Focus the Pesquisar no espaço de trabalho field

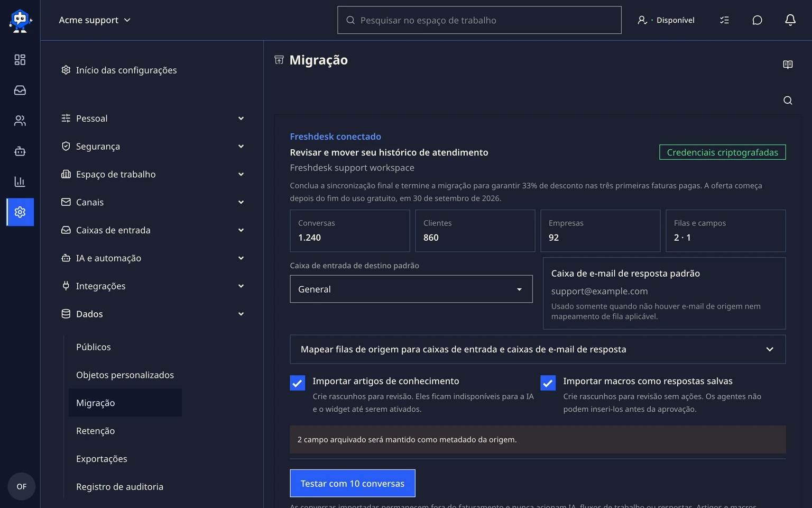coord(479,20)
